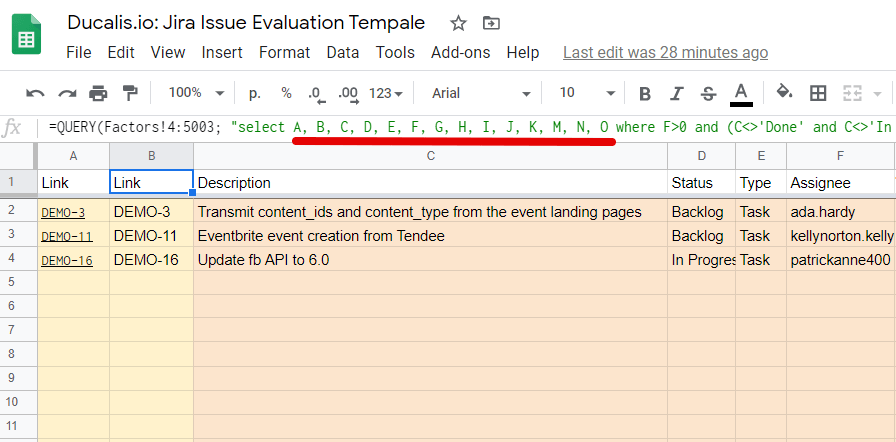Open the Arial font dropdown
The height and width of the screenshot is (442, 896).
tap(481, 93)
